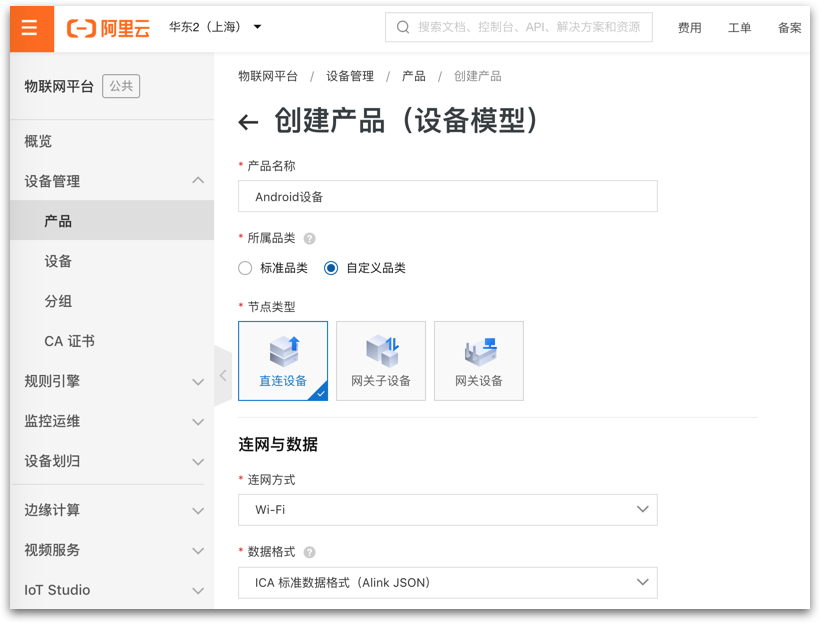Open the 连网方式 Wi-Fi dropdown
The height and width of the screenshot is (623, 820).
(448, 509)
